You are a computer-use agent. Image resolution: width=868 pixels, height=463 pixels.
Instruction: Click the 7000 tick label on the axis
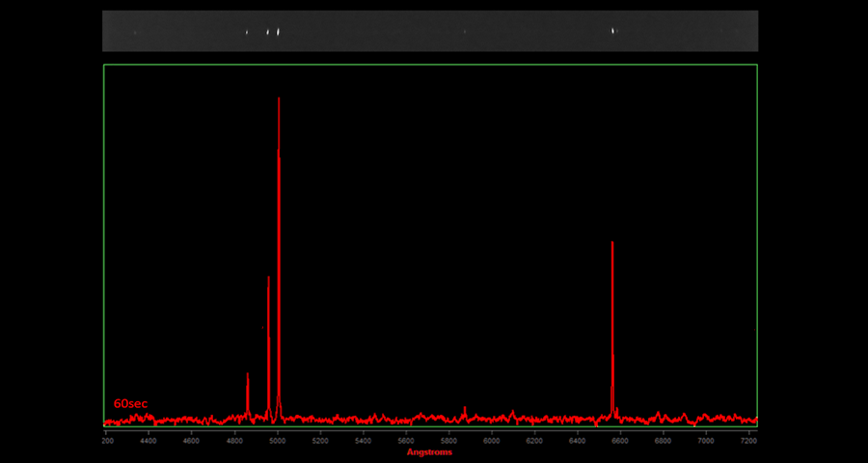pos(706,441)
